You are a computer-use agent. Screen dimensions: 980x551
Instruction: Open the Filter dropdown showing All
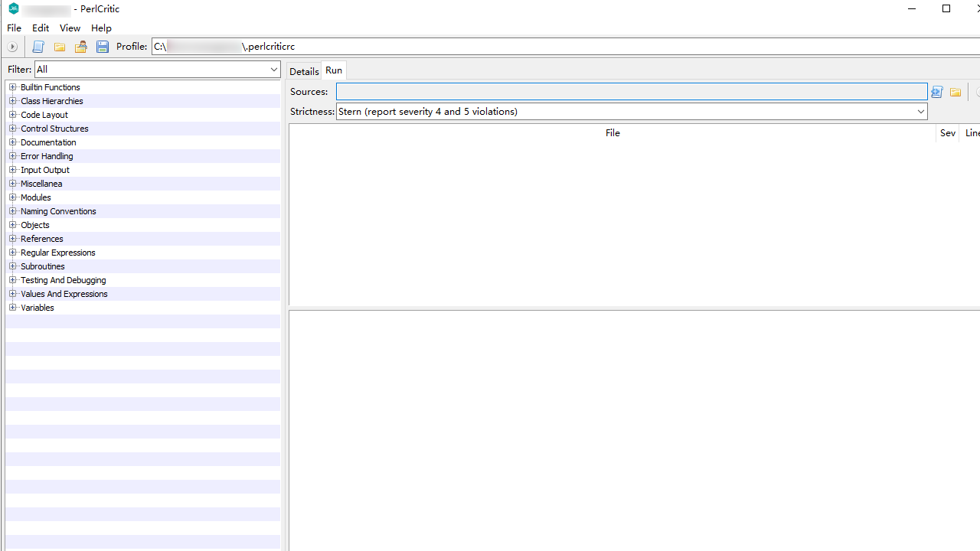tap(273, 70)
